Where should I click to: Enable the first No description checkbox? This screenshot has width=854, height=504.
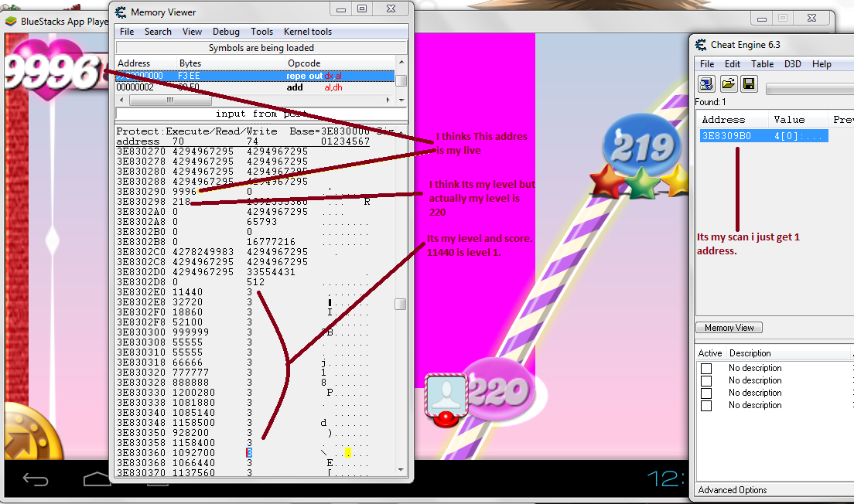(x=706, y=368)
